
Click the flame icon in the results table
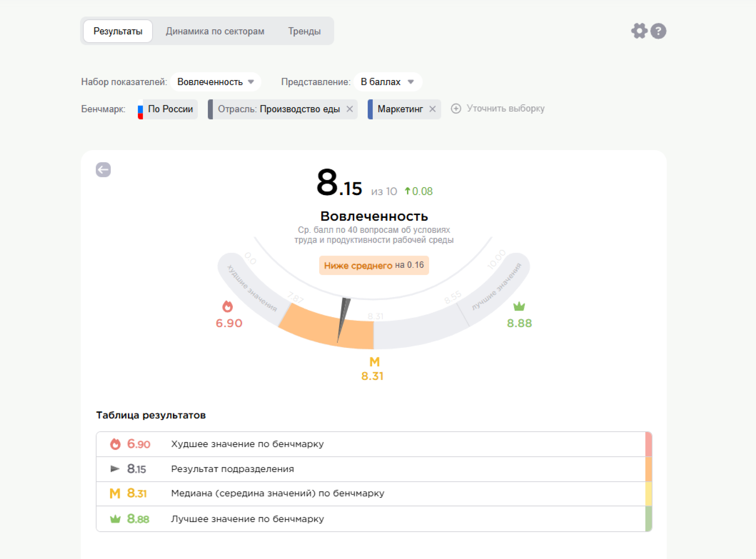coord(115,444)
